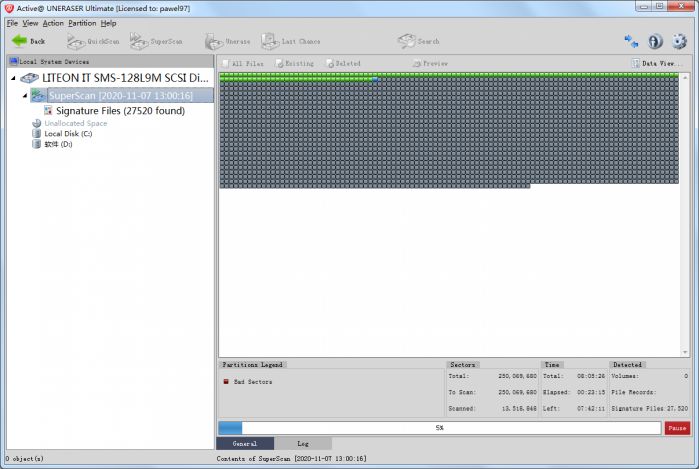
Task: Click the scroll down arrow of sector map
Action: tap(685, 352)
